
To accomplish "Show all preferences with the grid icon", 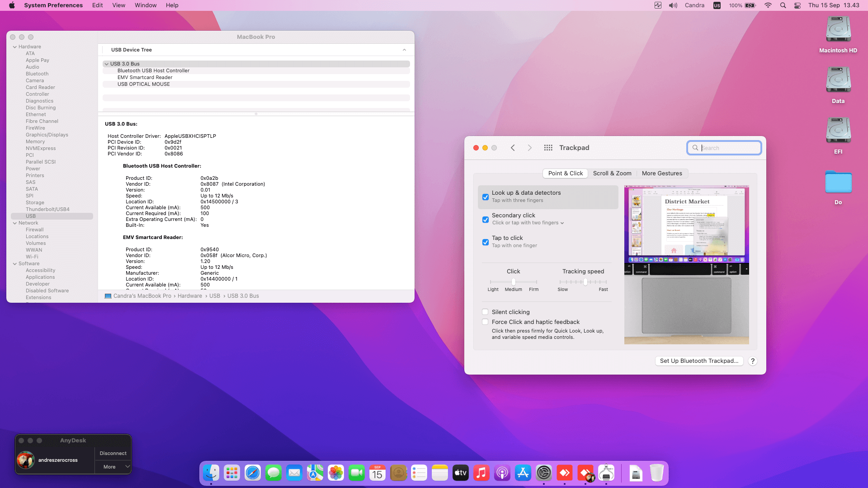I will point(548,148).
